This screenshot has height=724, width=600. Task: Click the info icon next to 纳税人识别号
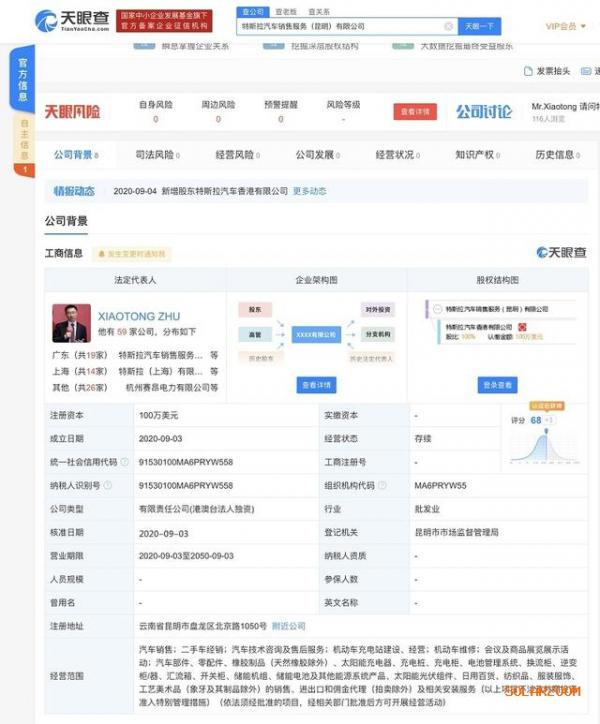(x=108, y=485)
